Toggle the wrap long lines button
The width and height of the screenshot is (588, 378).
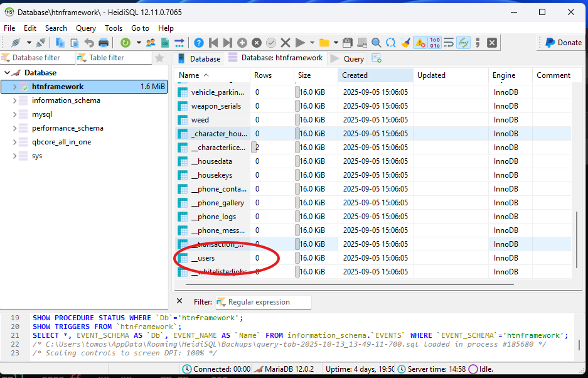click(x=449, y=43)
